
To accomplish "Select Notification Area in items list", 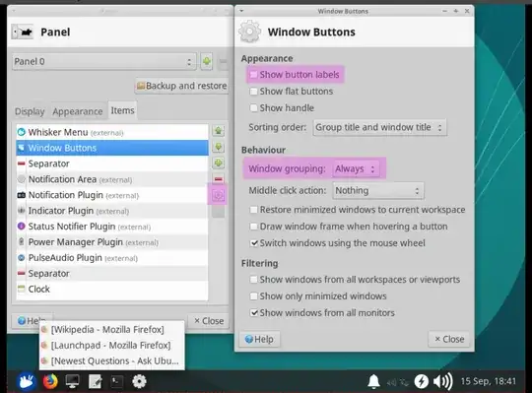I will point(112,179).
